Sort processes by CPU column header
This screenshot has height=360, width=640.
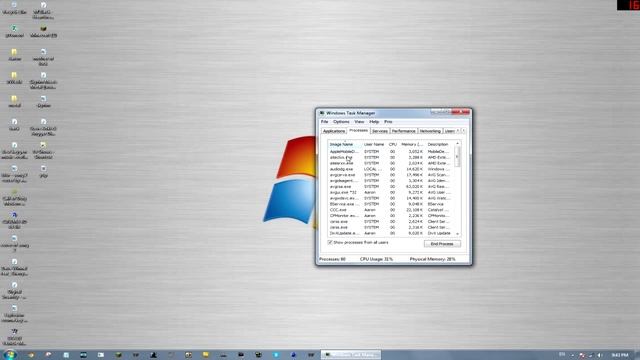click(393, 144)
